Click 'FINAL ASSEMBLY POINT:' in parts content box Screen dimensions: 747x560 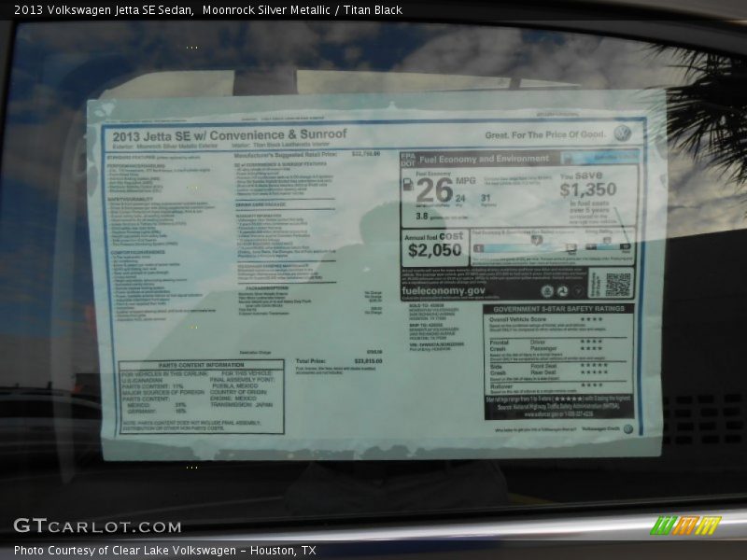click(243, 380)
